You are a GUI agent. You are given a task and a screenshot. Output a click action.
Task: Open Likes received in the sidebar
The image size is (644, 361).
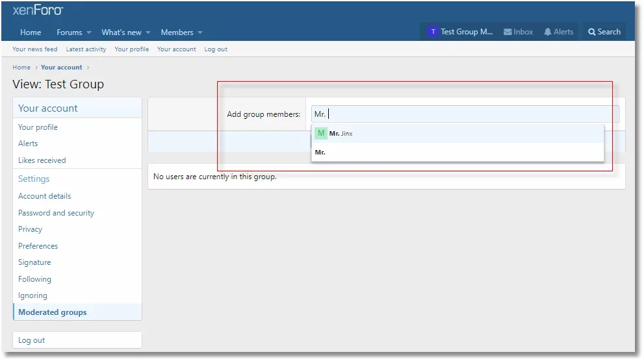click(42, 160)
